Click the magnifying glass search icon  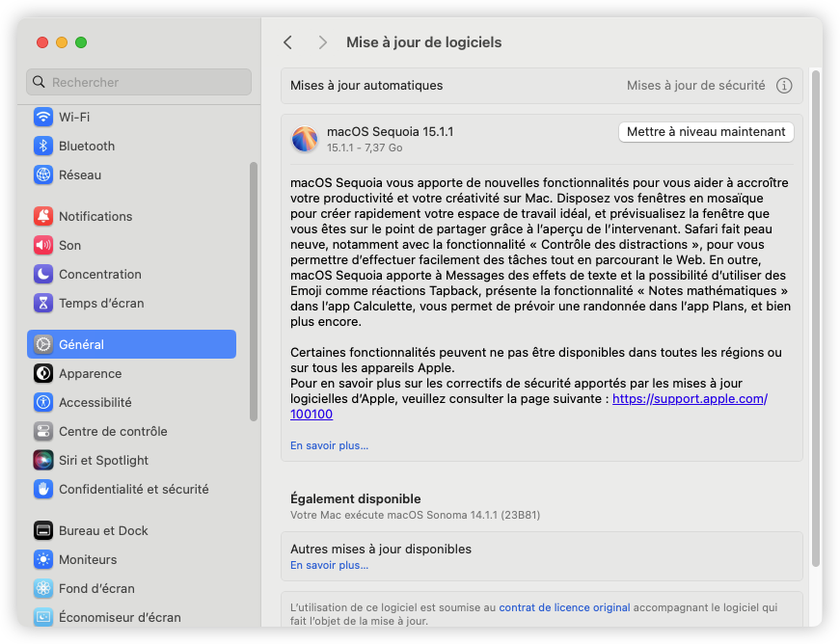pos(39,82)
